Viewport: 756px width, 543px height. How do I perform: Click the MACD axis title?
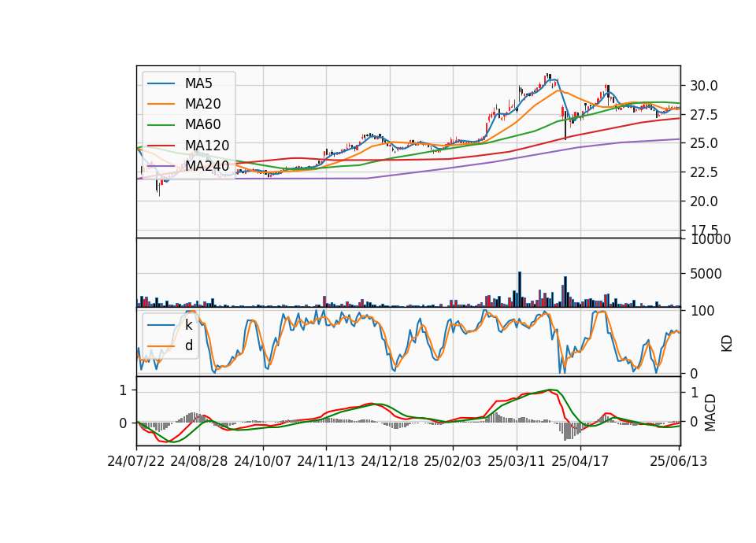(710, 412)
